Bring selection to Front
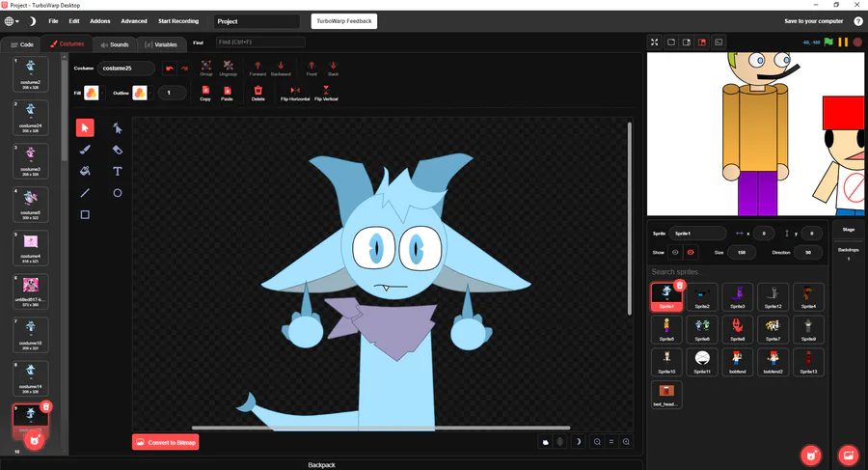 click(x=312, y=69)
